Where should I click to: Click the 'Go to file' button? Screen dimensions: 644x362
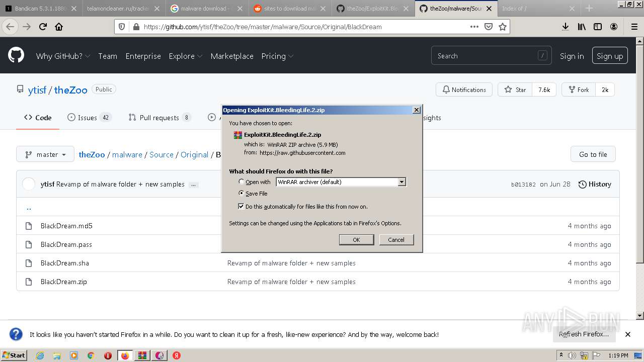(593, 154)
